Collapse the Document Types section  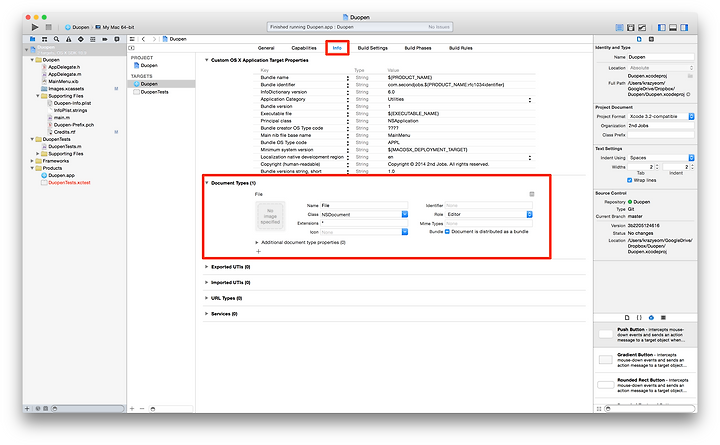207,183
